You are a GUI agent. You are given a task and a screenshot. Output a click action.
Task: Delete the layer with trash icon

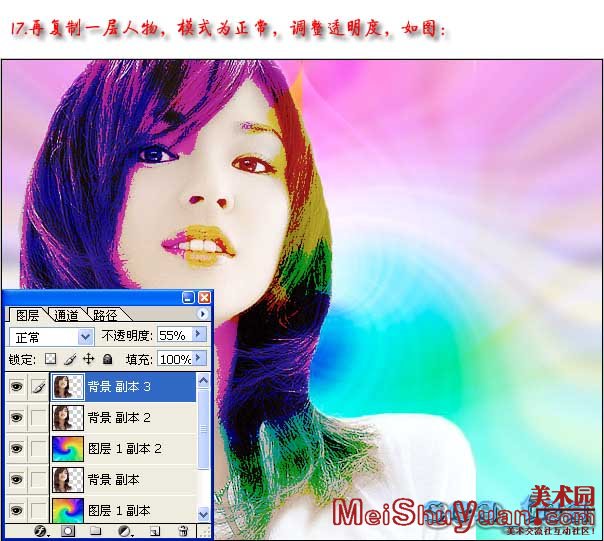tap(183, 531)
